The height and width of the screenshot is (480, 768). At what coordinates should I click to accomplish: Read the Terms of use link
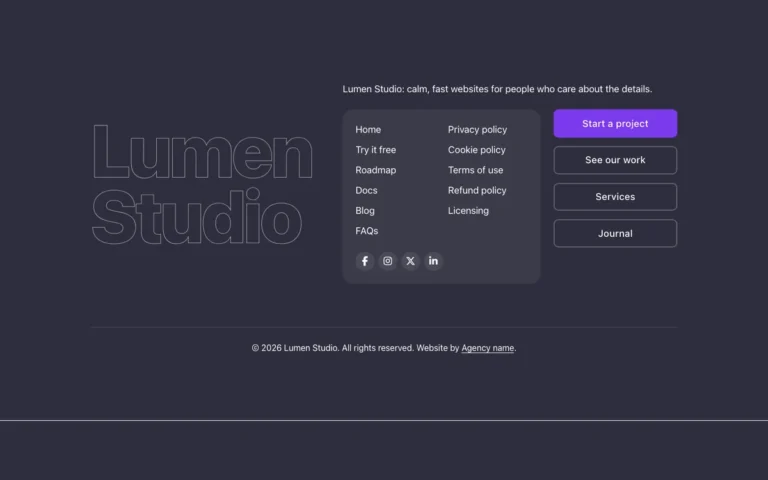click(x=476, y=170)
